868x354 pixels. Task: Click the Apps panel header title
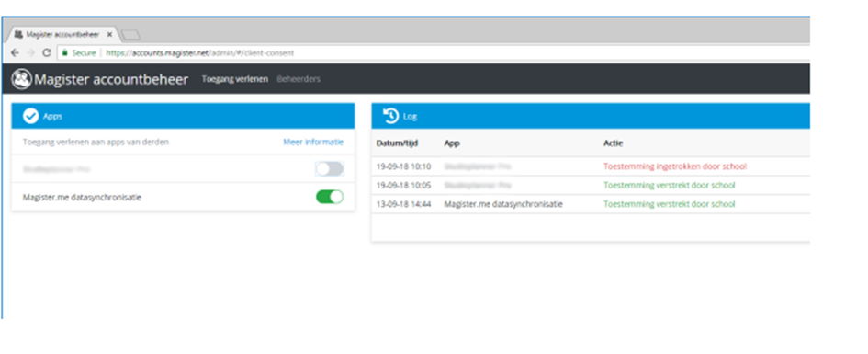coord(52,117)
